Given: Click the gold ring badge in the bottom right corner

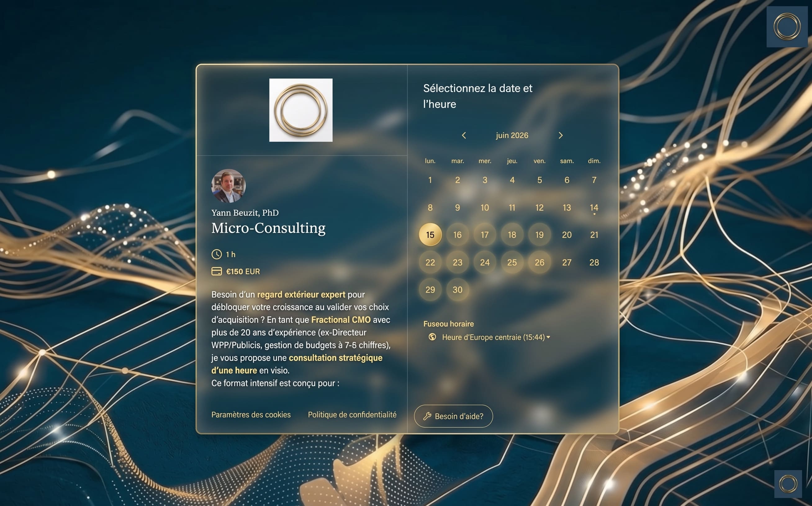Looking at the screenshot, I should coord(788,484).
